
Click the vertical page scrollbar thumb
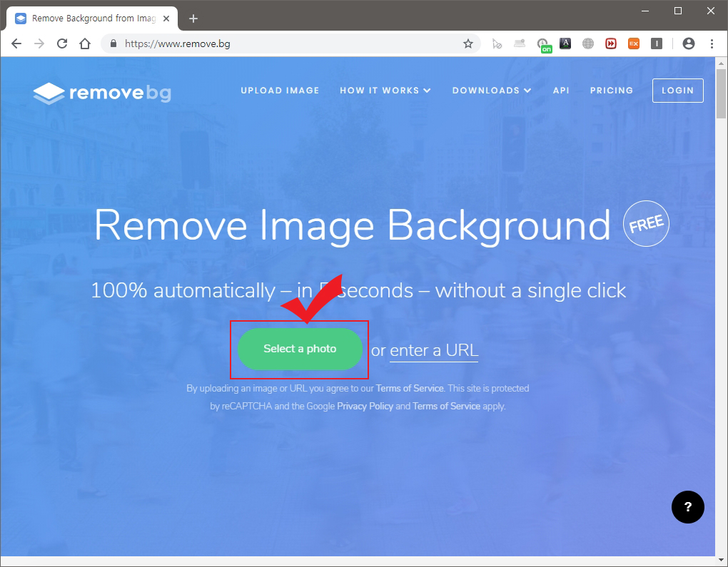coord(721,93)
